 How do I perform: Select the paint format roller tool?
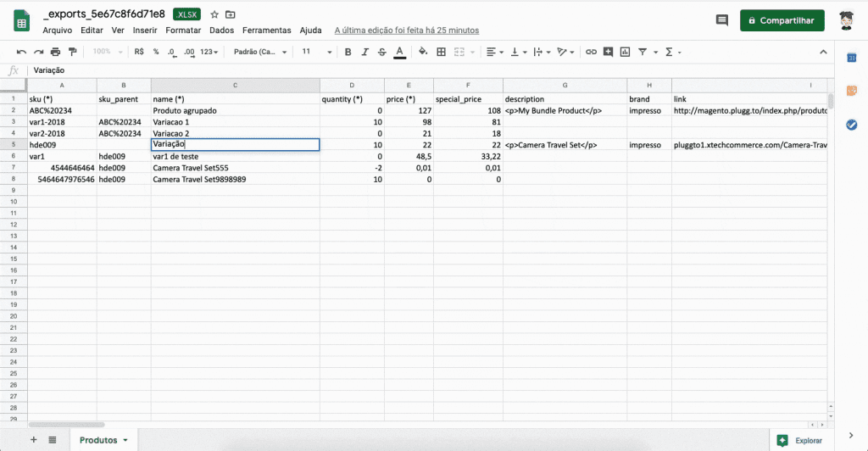tap(72, 52)
